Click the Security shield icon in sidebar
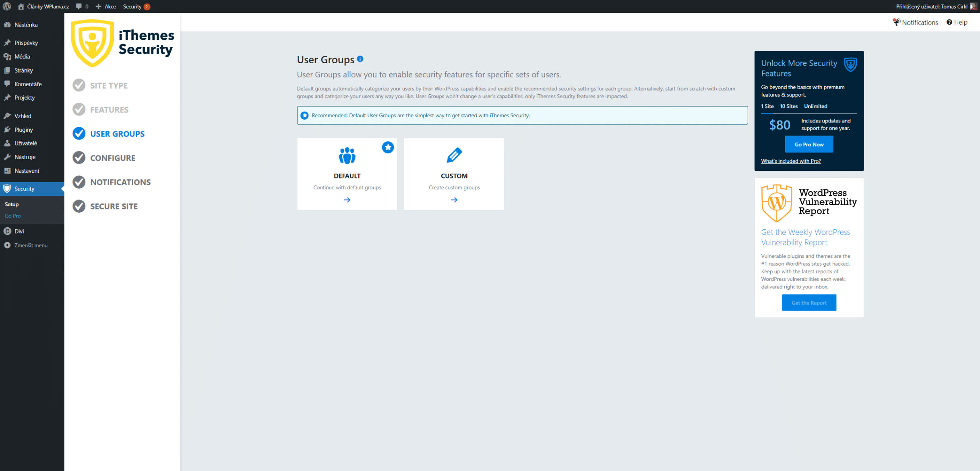Screen dimensions: 980x471 click(7, 189)
